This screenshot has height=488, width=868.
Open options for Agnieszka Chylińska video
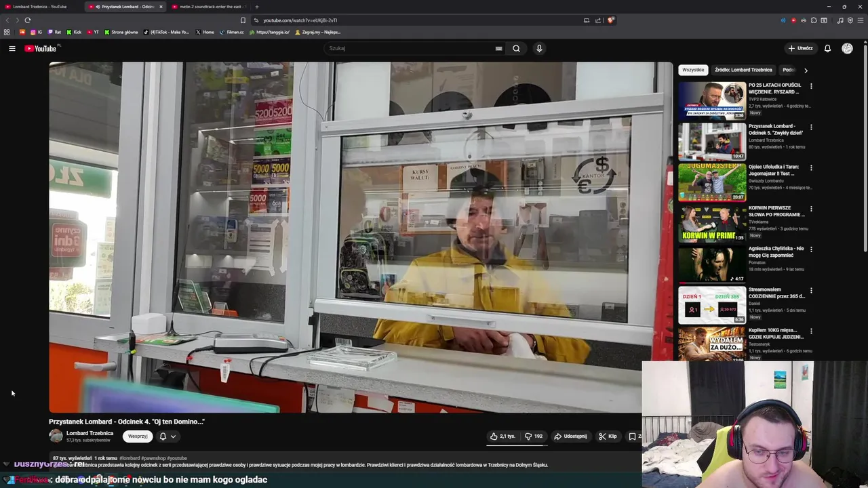(x=811, y=249)
